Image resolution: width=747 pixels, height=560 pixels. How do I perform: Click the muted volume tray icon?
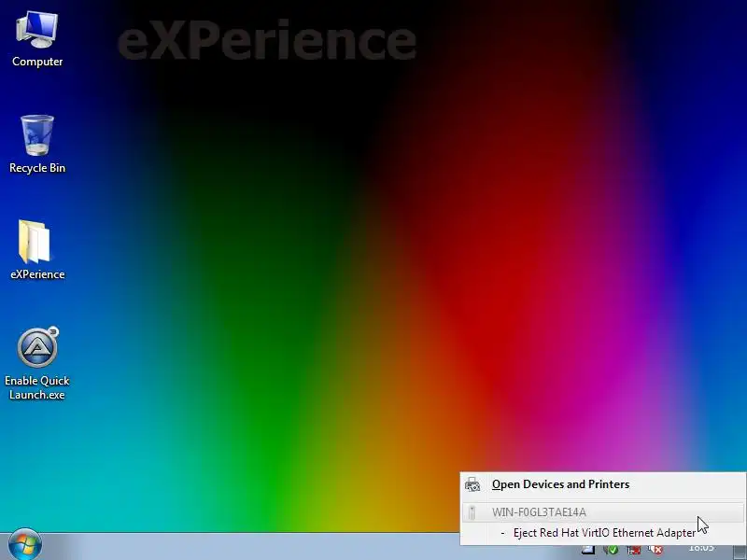tap(655, 550)
